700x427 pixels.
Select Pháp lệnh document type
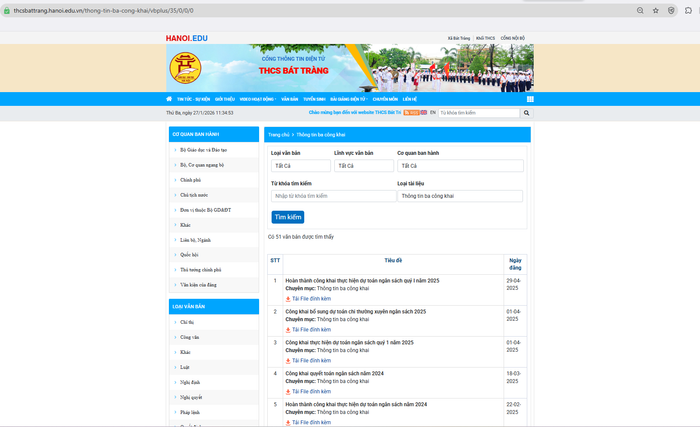coord(190,412)
